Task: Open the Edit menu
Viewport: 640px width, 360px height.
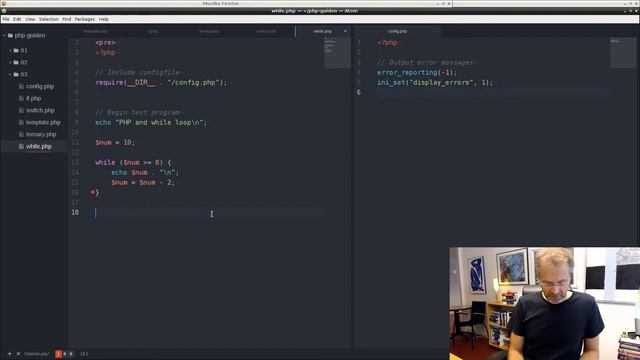Action: 17,19
